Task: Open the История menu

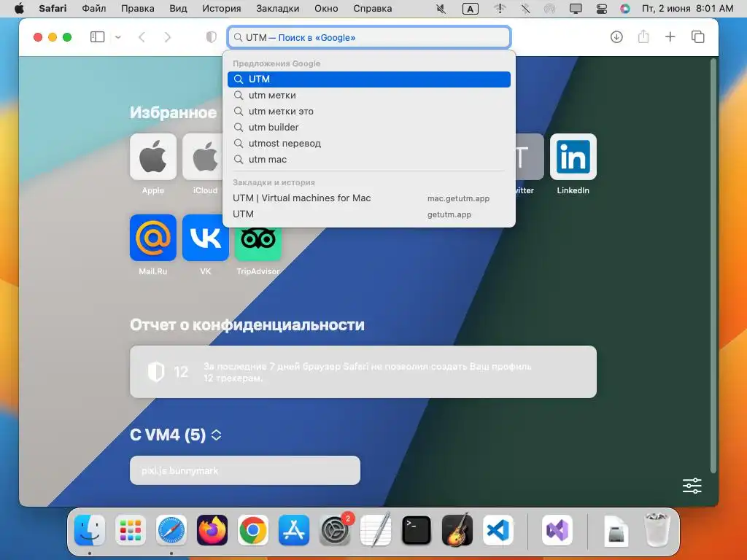Action: tap(222, 9)
